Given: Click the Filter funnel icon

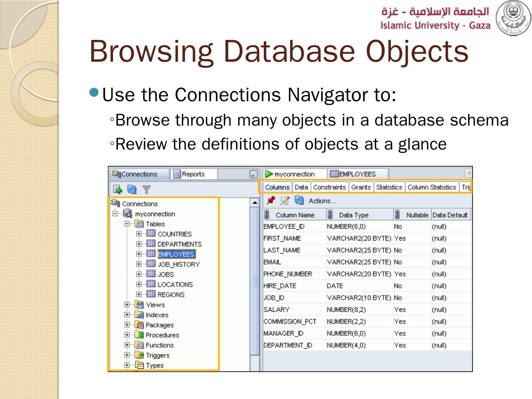Looking at the screenshot, I should [146, 190].
